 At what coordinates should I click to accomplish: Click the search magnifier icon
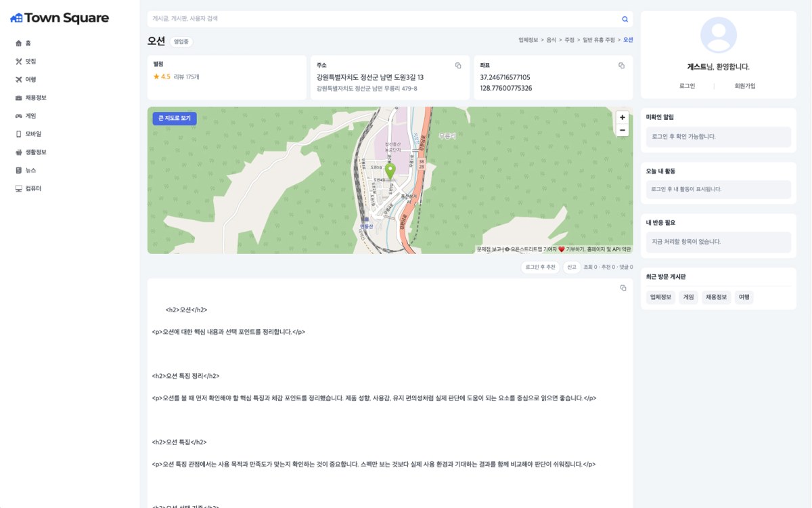tap(625, 19)
